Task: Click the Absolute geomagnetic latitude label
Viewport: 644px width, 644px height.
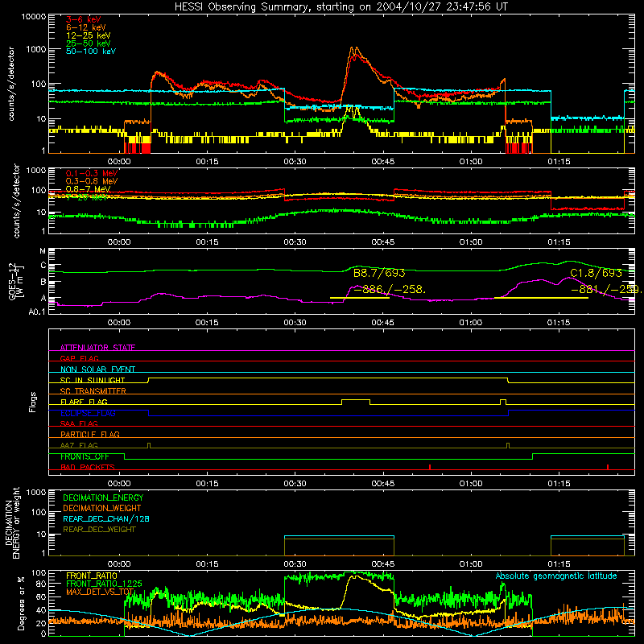Action: pyautogui.click(x=556, y=576)
